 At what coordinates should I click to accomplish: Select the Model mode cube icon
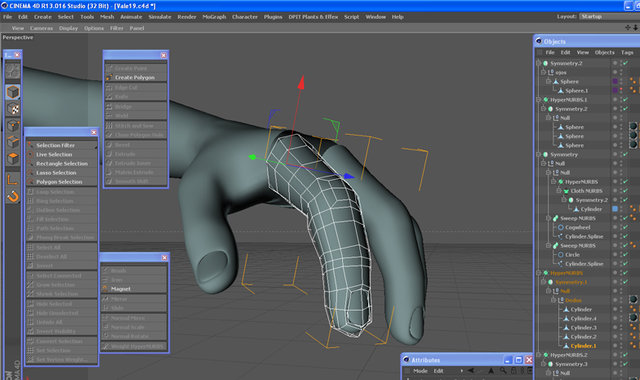pyautogui.click(x=13, y=92)
